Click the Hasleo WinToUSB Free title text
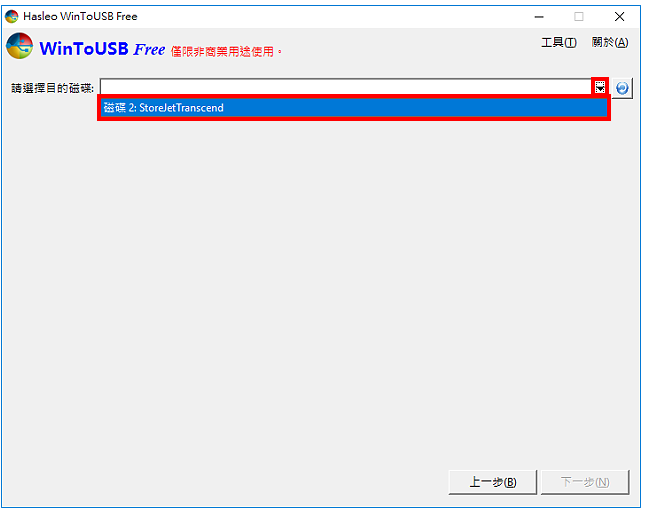 80,16
